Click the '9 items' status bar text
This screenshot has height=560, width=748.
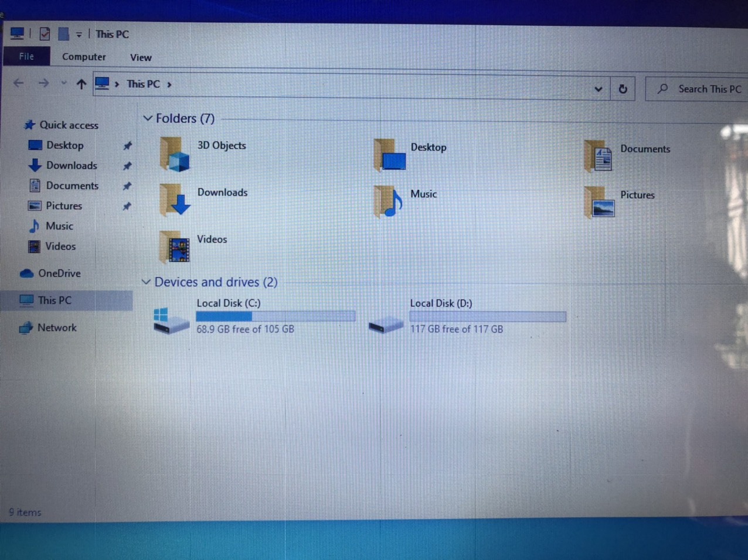(25, 513)
